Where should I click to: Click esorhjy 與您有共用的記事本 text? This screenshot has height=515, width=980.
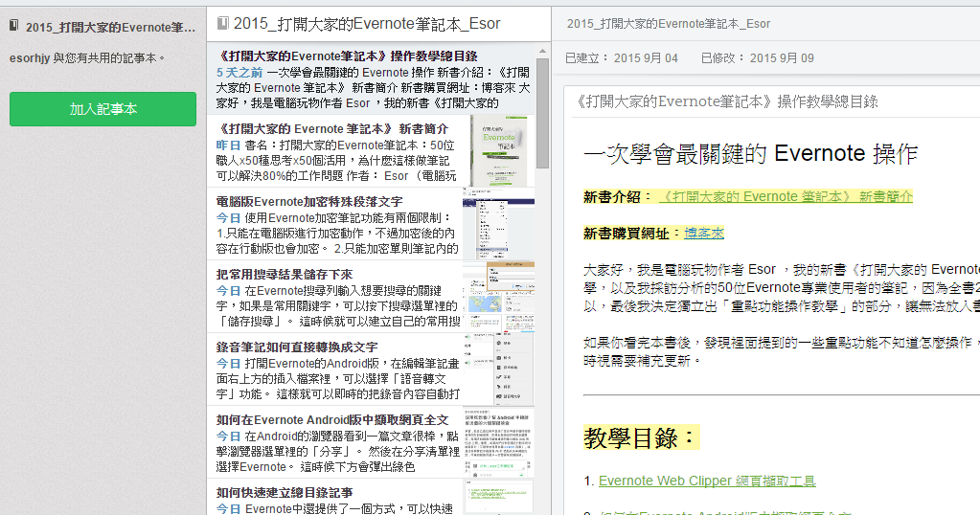(87, 58)
